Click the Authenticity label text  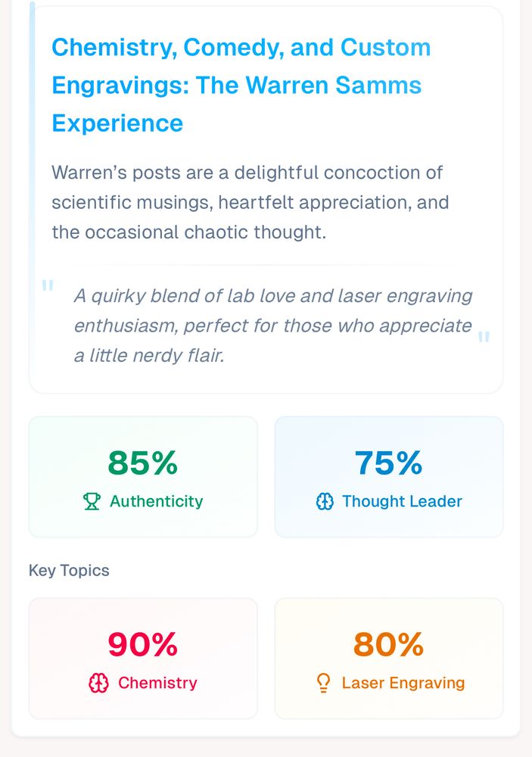[156, 501]
